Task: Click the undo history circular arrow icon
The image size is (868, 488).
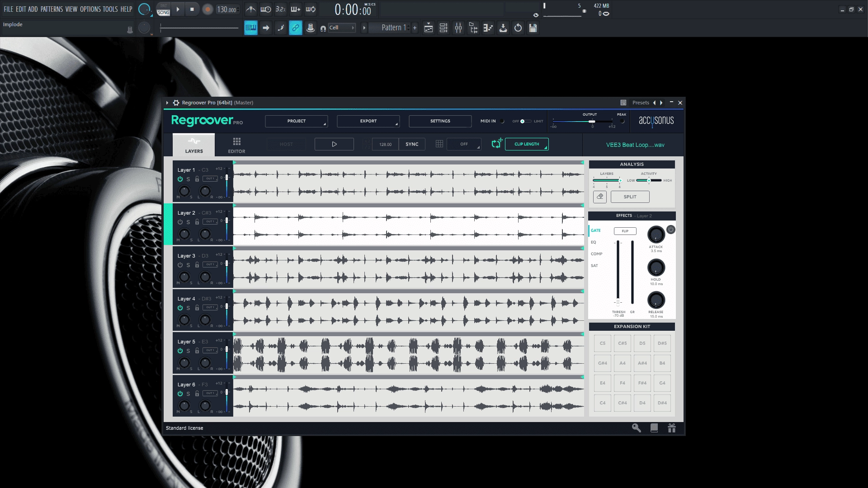Action: point(518,28)
